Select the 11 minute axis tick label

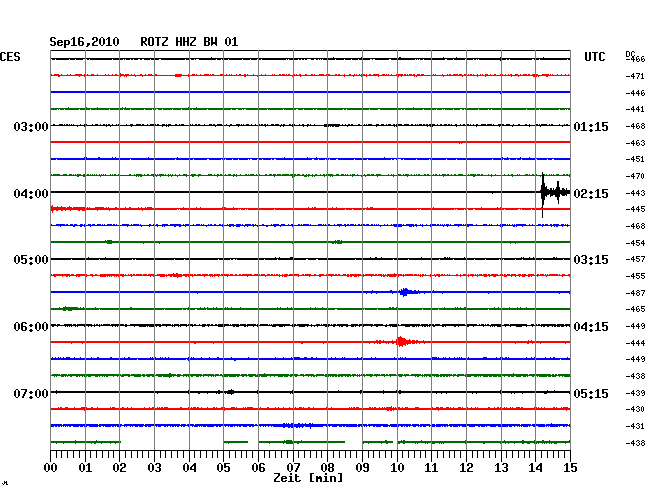click(431, 467)
